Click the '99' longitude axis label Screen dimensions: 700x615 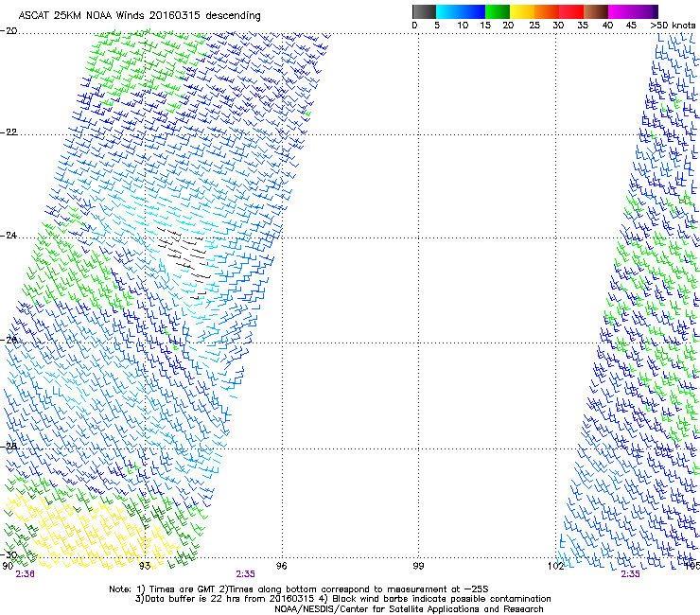418,566
